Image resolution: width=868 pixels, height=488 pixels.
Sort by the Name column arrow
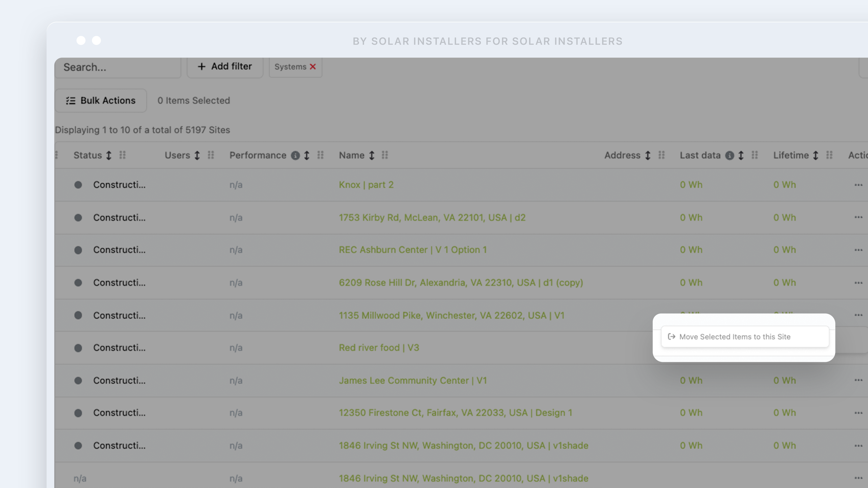(x=372, y=155)
